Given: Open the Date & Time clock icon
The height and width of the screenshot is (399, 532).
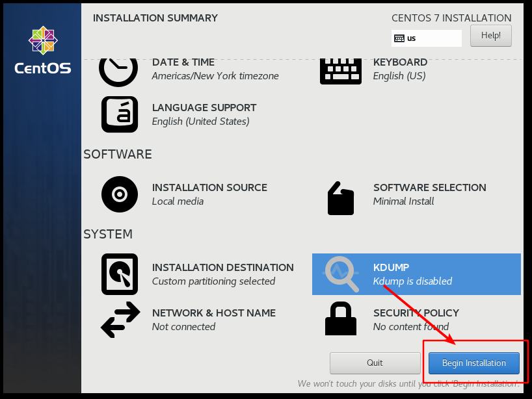Looking at the screenshot, I should tap(118, 72).
